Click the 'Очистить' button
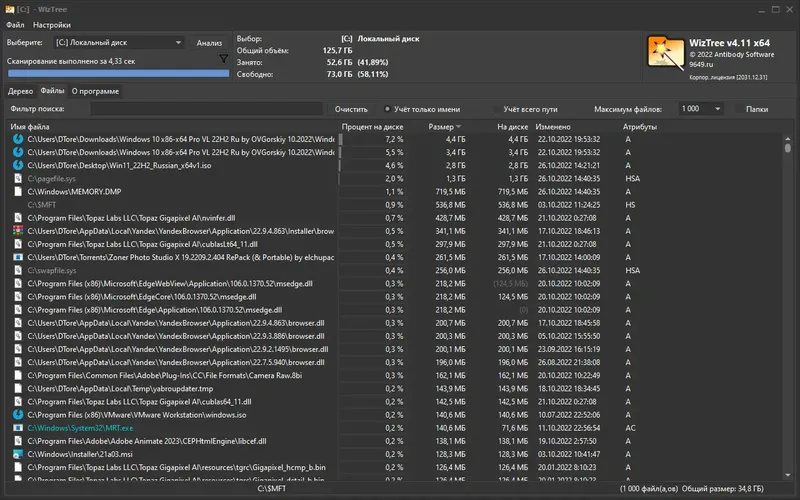Screen dimensions: 800x500 pyautogui.click(x=351, y=109)
